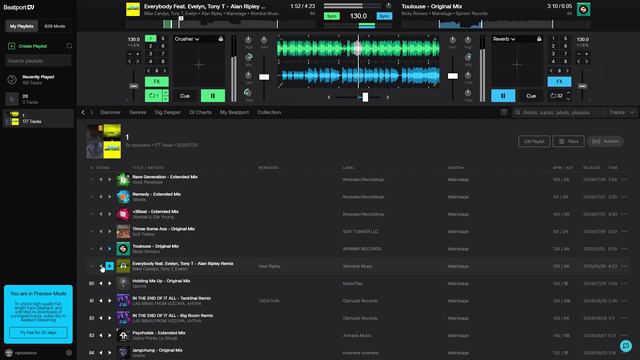Open the Reverb effect dropdown
Screen dimensions: 640x360
pos(504,39)
